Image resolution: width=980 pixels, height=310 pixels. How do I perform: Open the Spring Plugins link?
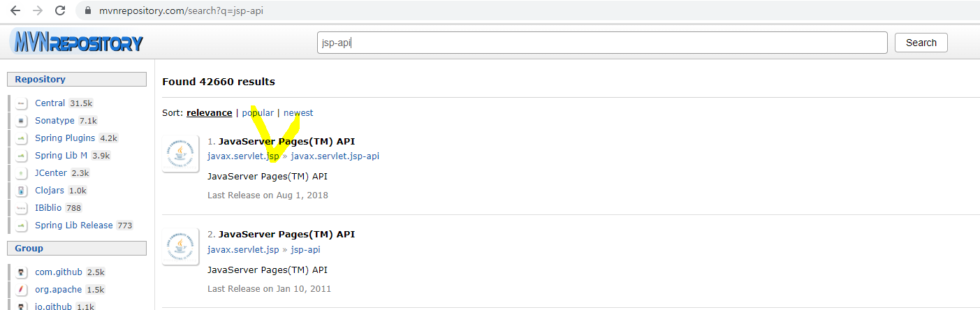(65, 138)
